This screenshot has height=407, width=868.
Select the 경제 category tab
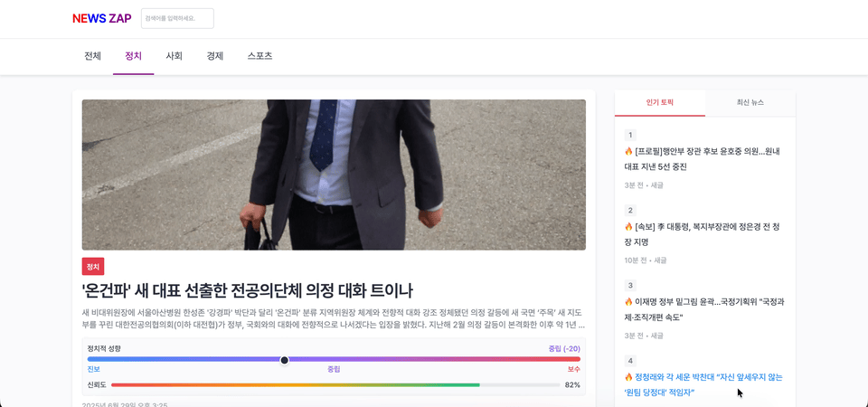(214, 56)
